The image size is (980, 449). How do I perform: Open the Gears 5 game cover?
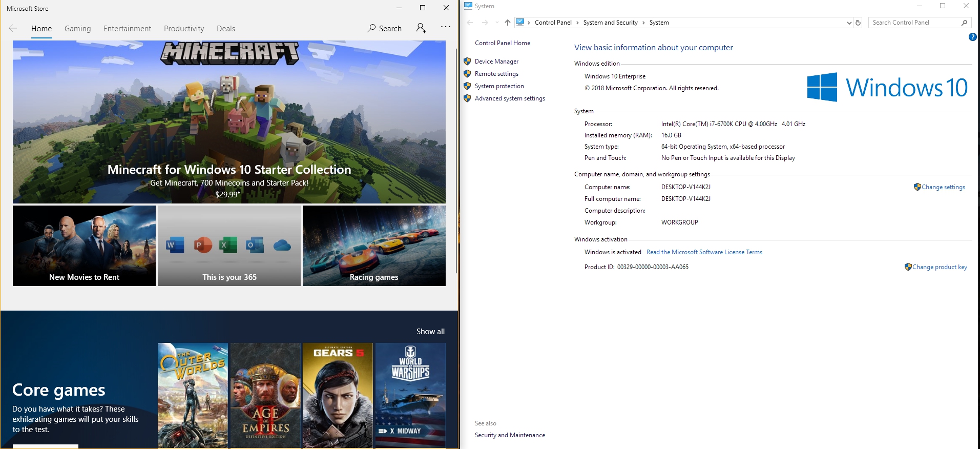[x=338, y=396]
